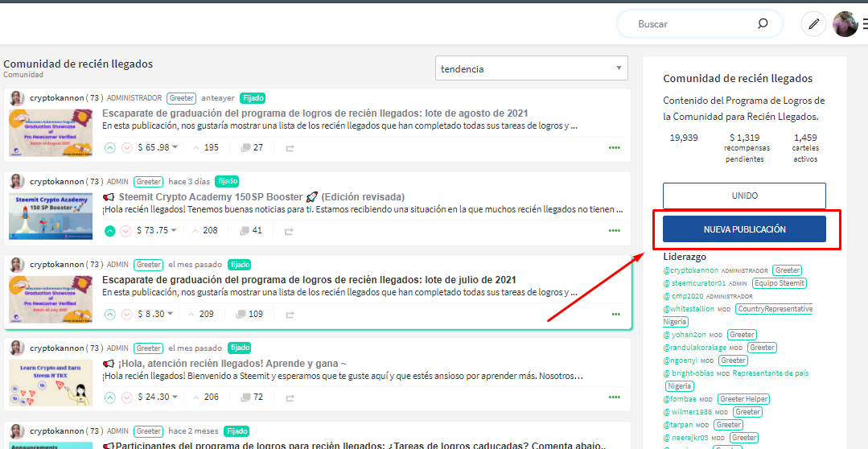
Task: Open the July 2021 graduation post title
Action: pyautogui.click(x=309, y=280)
